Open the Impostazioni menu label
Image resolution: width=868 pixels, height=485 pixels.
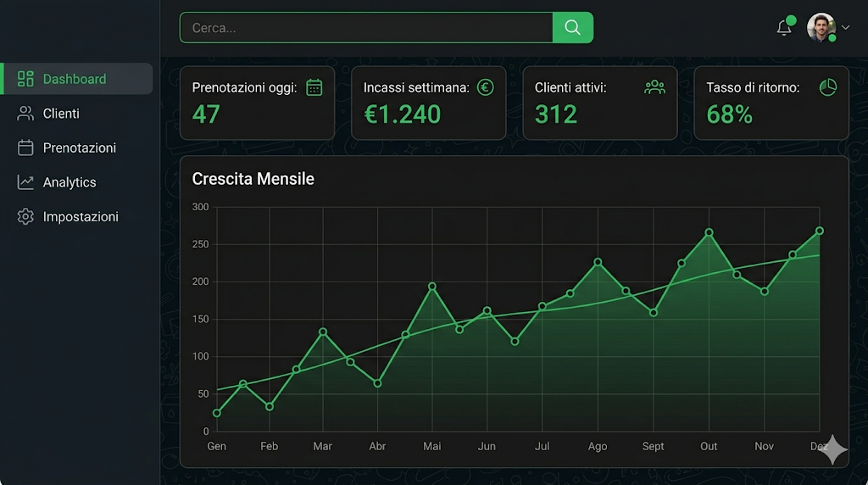click(x=81, y=216)
